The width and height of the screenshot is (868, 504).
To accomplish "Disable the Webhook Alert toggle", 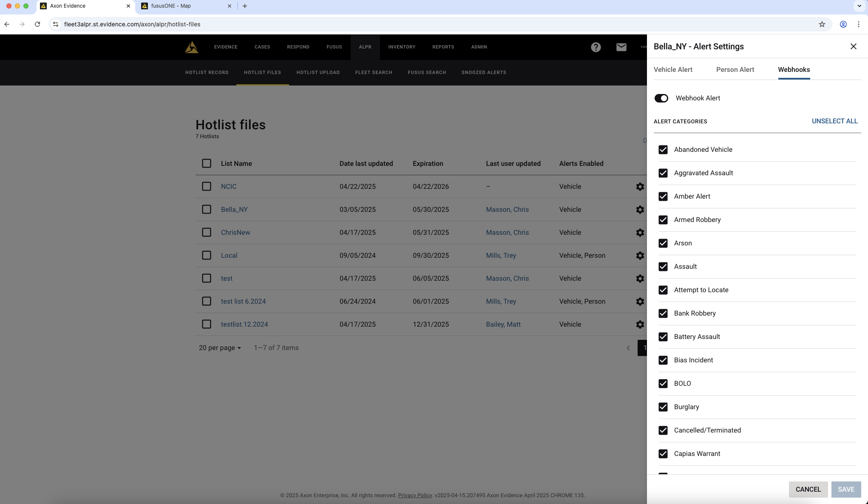I will pos(661,98).
